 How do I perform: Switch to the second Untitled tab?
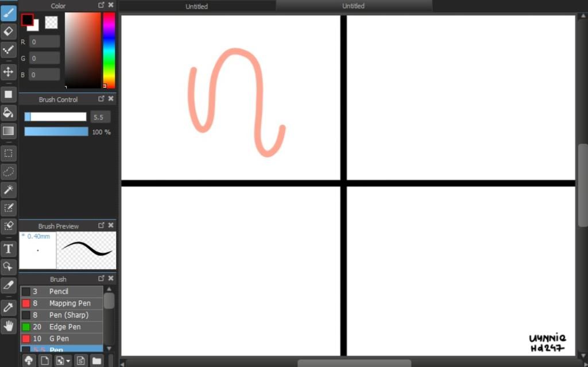tap(353, 6)
